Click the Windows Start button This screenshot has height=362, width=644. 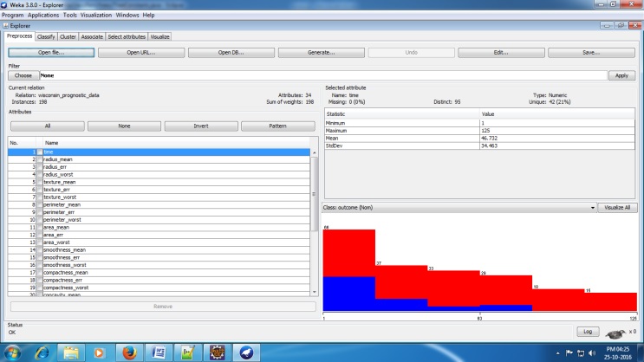coord(12,352)
